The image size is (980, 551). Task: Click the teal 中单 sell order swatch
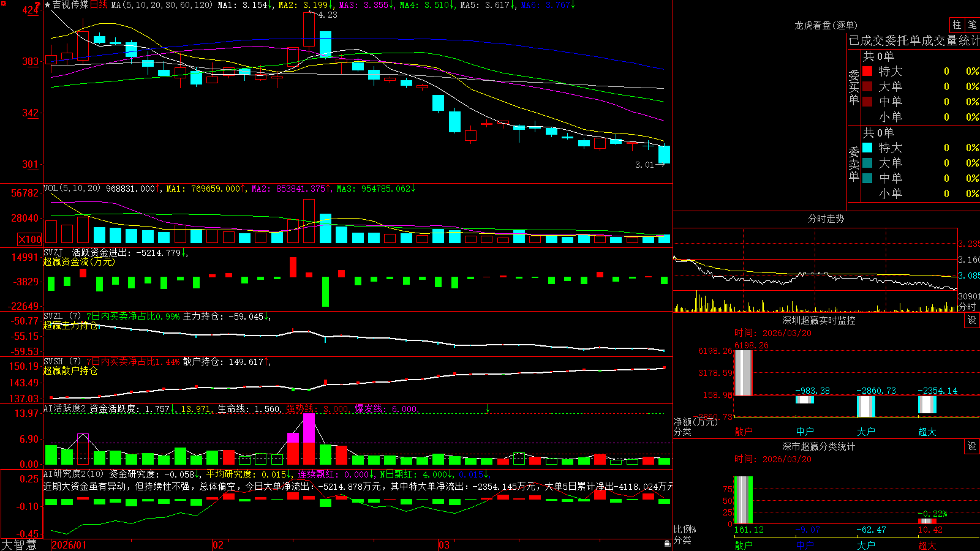pyautogui.click(x=867, y=178)
